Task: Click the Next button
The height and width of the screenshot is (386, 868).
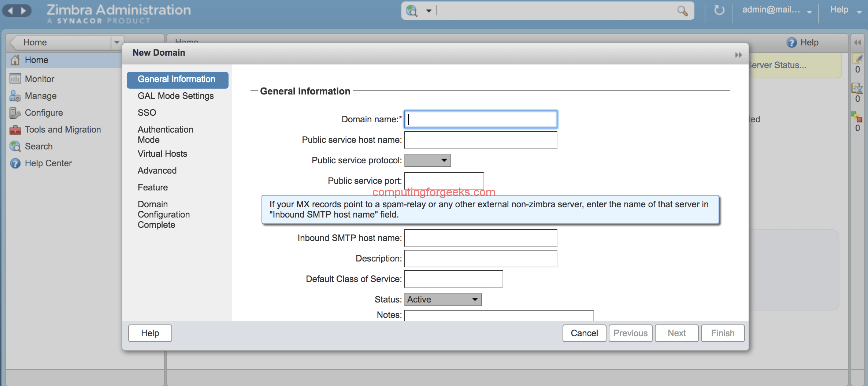Action: click(x=676, y=333)
